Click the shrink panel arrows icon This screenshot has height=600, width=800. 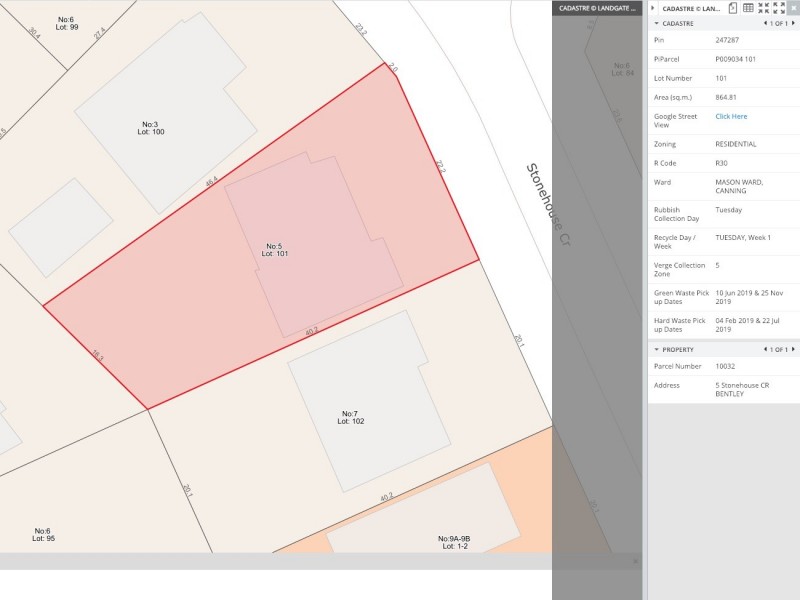pyautogui.click(x=764, y=8)
